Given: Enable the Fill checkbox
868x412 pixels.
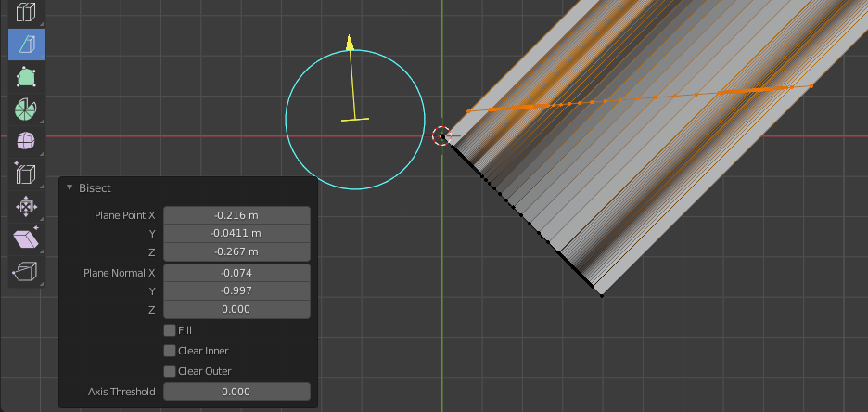Looking at the screenshot, I should click(170, 330).
